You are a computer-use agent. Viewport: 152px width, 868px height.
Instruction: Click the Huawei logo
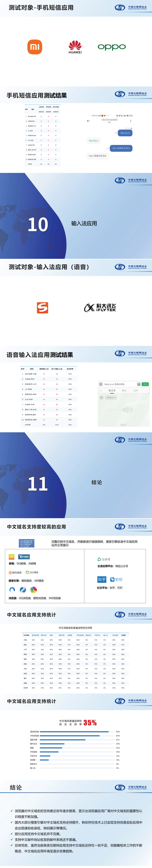point(75,47)
